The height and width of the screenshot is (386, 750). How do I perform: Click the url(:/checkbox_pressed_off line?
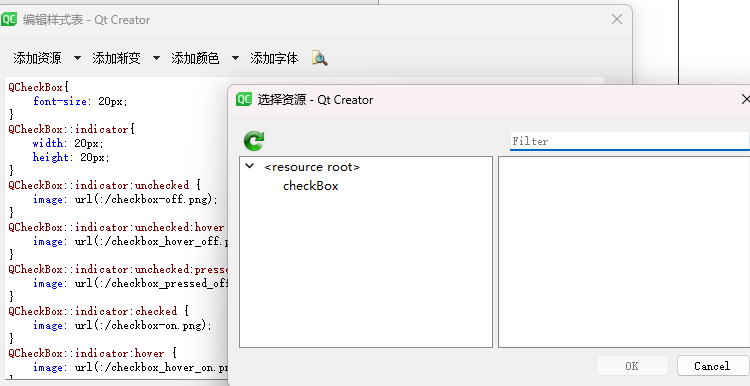tap(131, 283)
